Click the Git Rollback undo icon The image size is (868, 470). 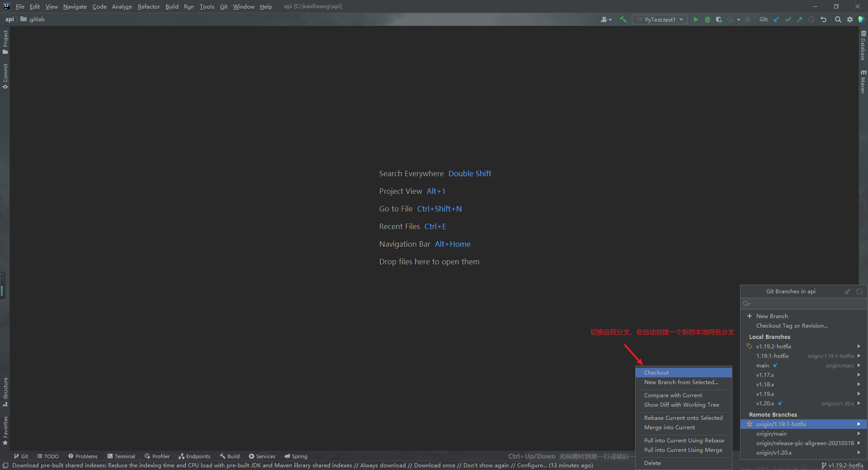[x=823, y=19]
